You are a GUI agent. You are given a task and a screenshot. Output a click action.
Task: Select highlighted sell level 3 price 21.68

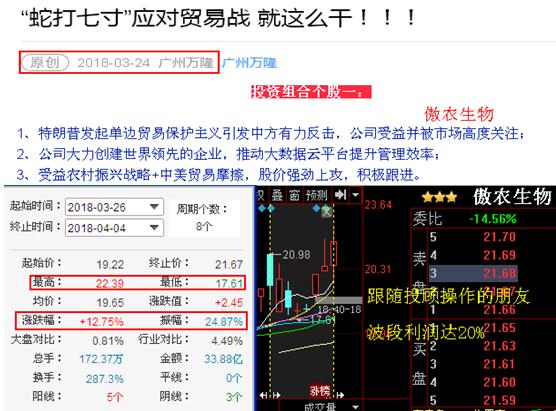coord(500,273)
